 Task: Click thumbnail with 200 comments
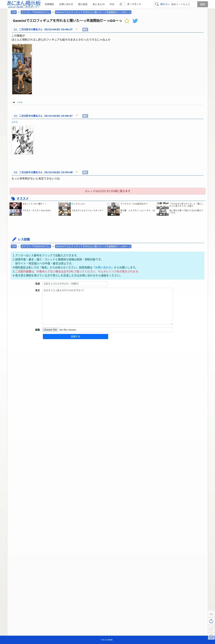tap(16, 212)
